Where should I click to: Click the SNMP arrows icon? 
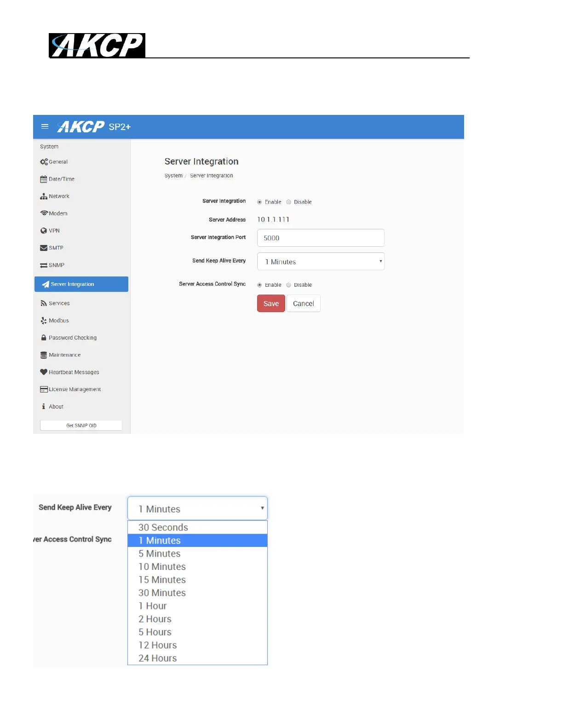coord(44,265)
